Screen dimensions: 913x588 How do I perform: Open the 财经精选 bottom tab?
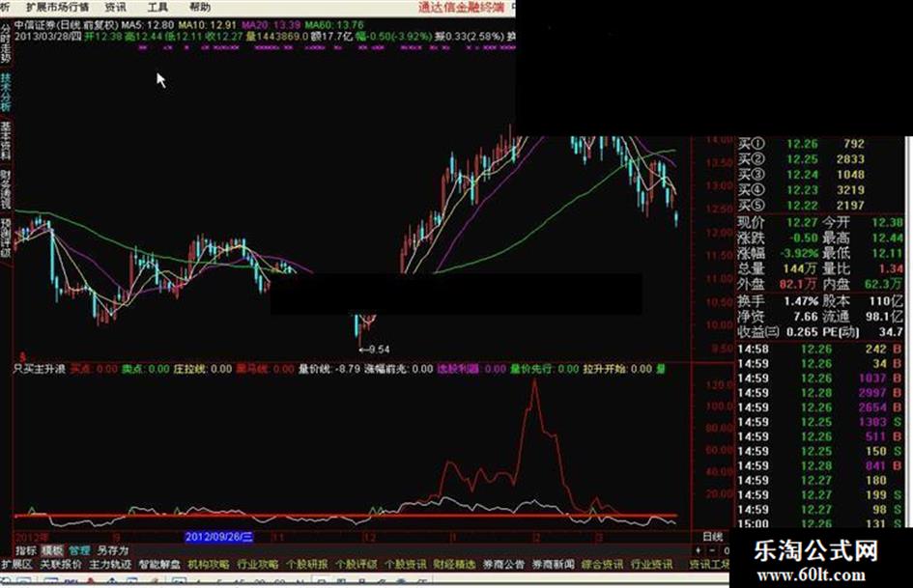click(x=454, y=564)
